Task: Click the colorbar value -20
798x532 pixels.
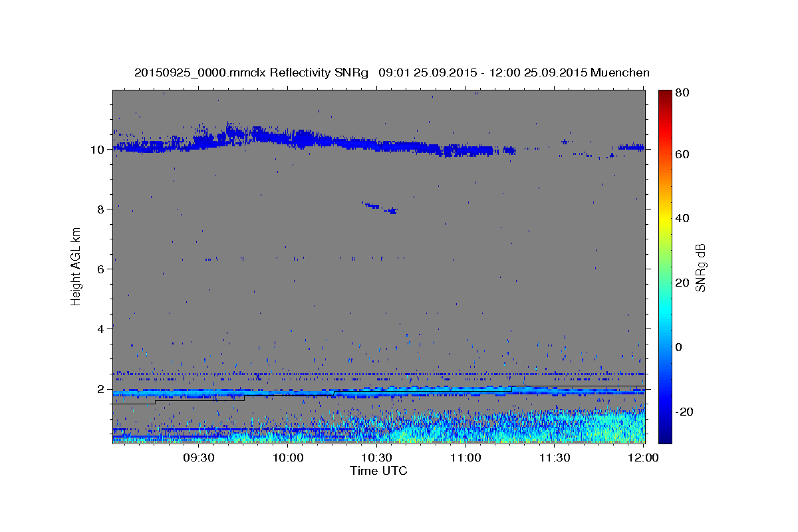Action: pyautogui.click(x=686, y=412)
